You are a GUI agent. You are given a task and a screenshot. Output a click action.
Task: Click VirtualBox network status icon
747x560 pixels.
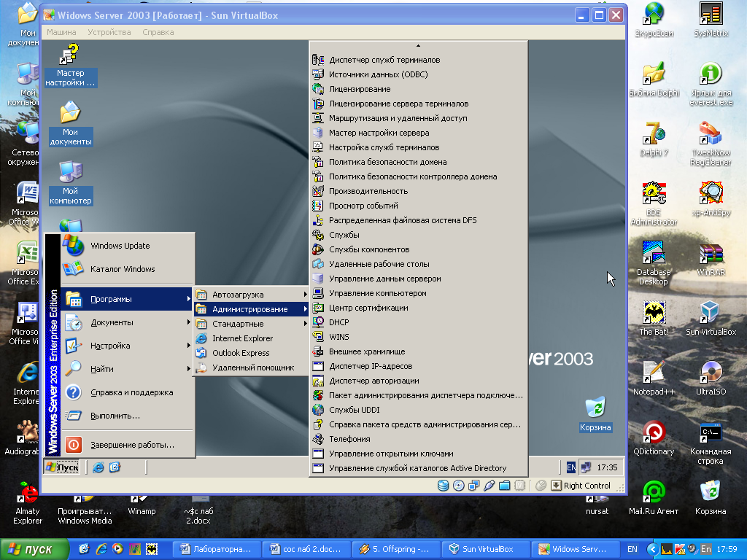pyautogui.click(x=473, y=486)
